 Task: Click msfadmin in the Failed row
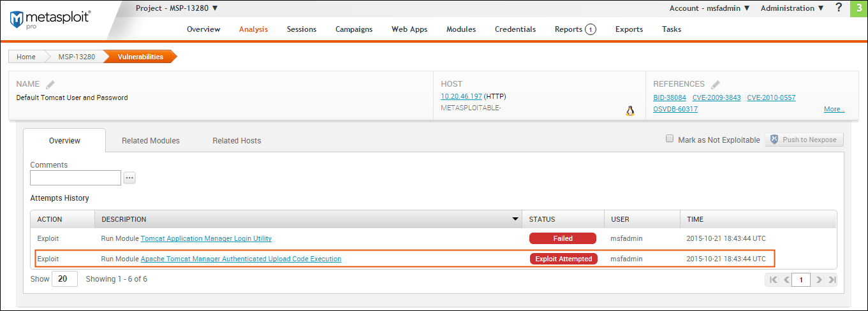point(626,238)
